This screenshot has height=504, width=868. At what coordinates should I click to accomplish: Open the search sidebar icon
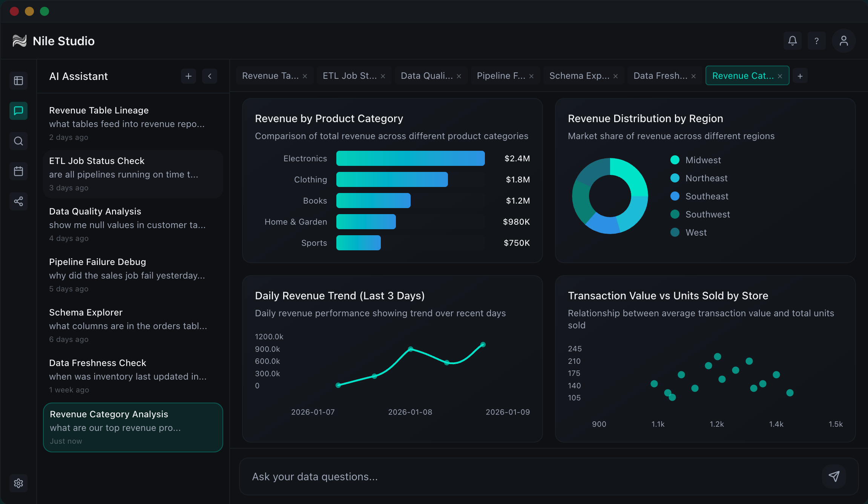click(18, 141)
